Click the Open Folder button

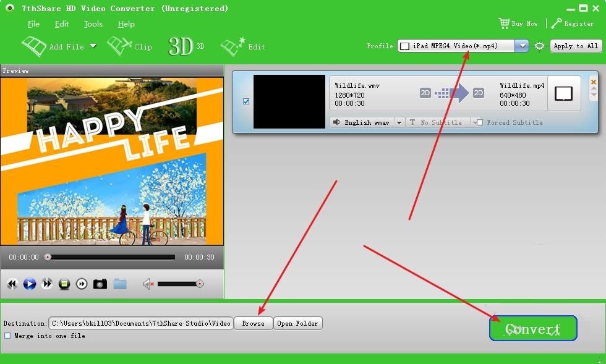[x=297, y=323]
